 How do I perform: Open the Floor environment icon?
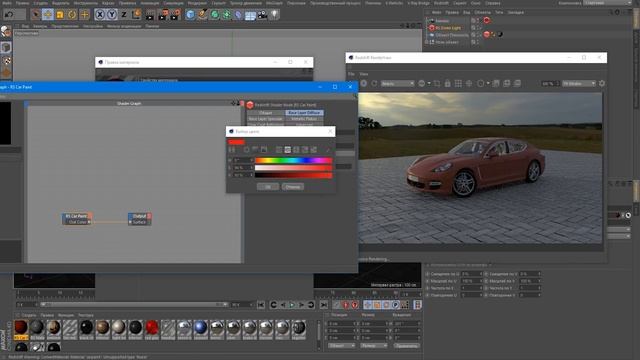(x=250, y=15)
